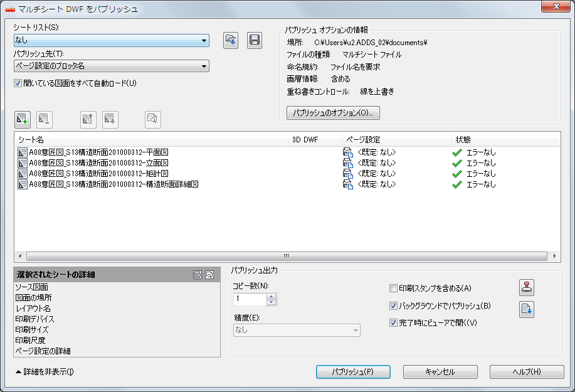575x392 pixels.
Task: Click the パブリッシュ button
Action: click(x=353, y=372)
